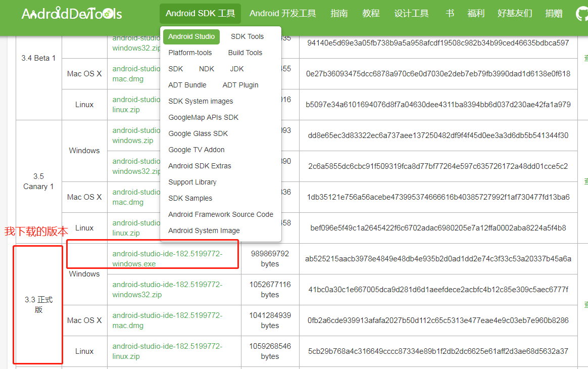
Task: Click the 3.5 Canary 1 version cell
Action: tap(38, 181)
